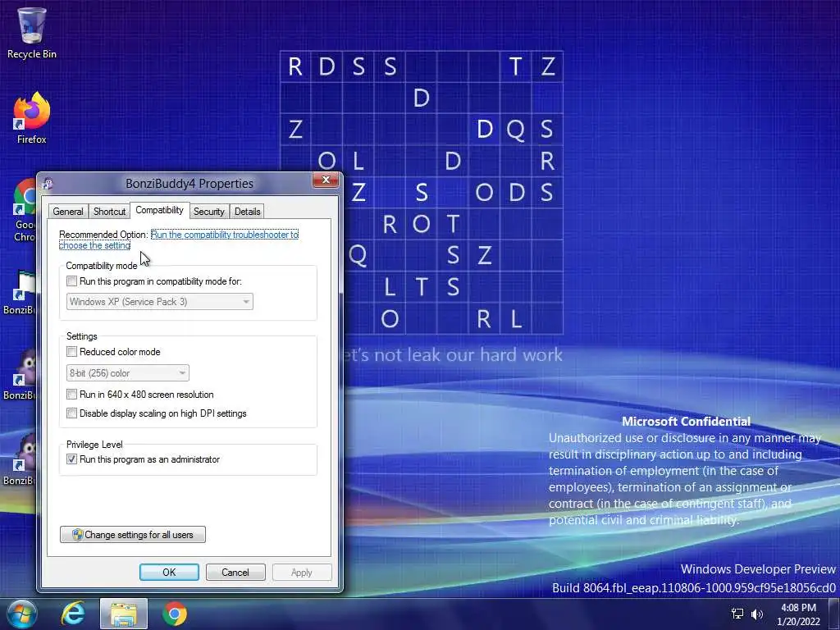This screenshot has width=840, height=630.
Task: Click the BonziBuddy4 Properties title bar text
Action: pos(189,184)
